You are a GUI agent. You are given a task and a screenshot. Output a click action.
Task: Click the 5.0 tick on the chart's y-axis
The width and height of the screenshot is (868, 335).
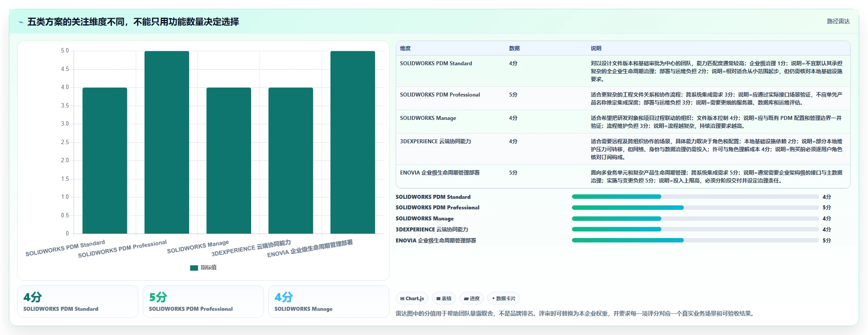[x=65, y=51]
